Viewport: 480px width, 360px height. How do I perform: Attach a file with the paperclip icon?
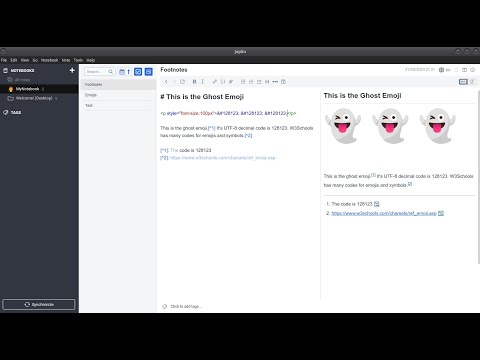click(231, 82)
